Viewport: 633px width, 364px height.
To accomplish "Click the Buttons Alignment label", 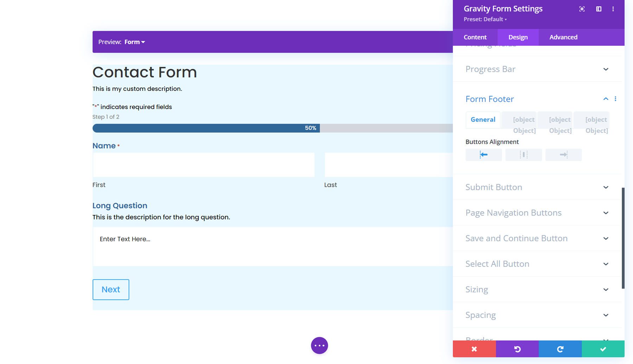I will click(492, 142).
